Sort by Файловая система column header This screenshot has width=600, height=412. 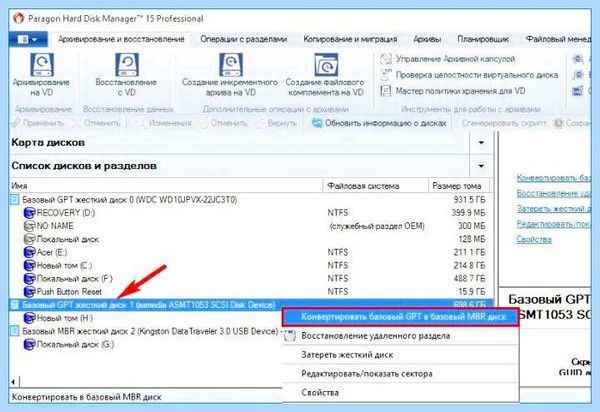375,186
